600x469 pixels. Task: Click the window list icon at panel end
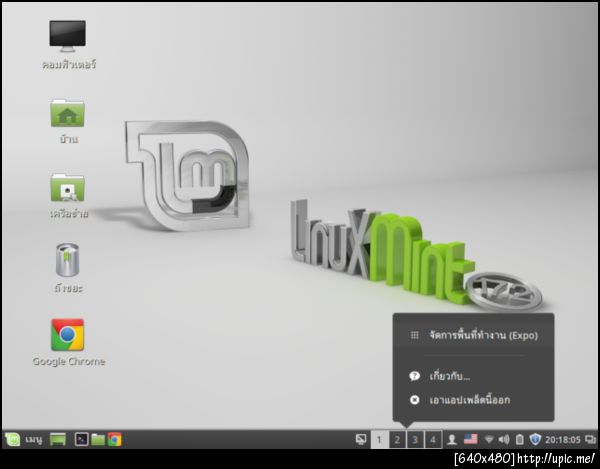[x=590, y=440]
